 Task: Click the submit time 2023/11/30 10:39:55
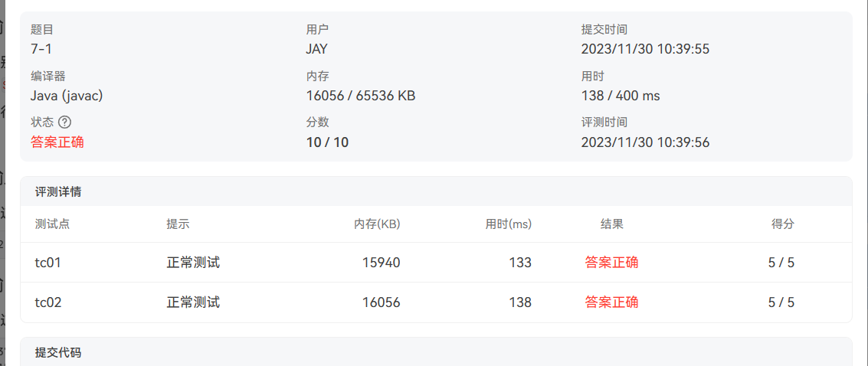click(645, 49)
